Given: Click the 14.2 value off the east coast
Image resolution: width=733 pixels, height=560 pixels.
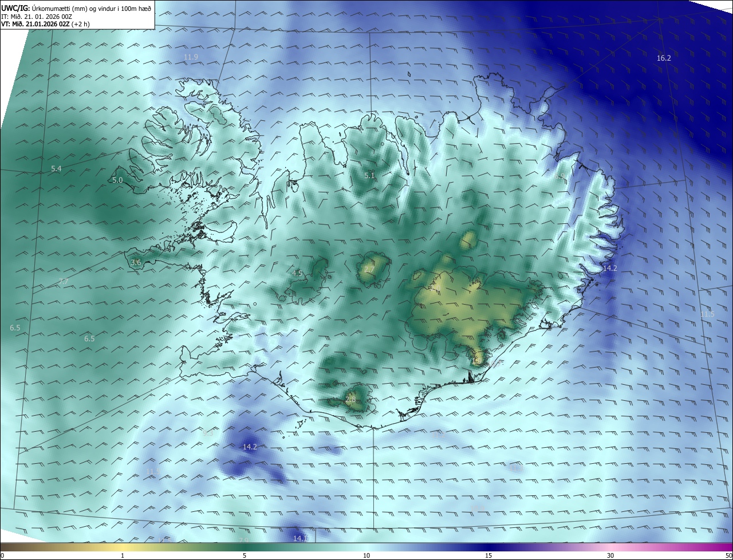Looking at the screenshot, I should (x=610, y=268).
